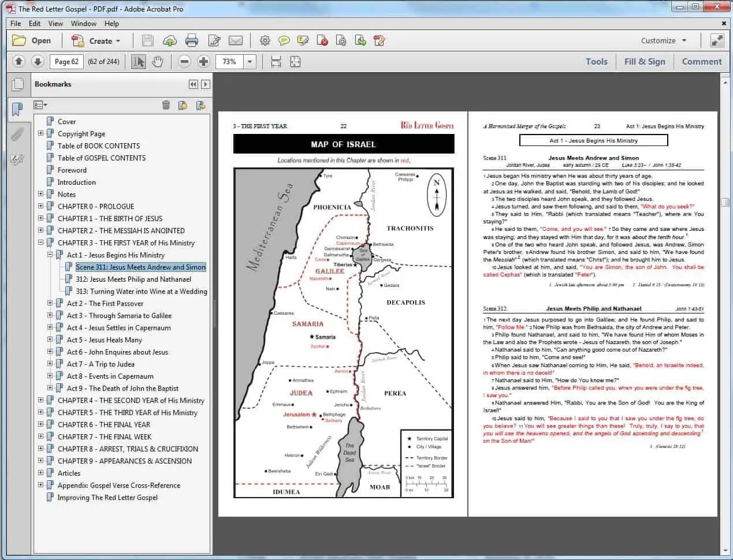Click the grayed Save file floppy icon
This screenshot has height=560, width=733.
[148, 40]
